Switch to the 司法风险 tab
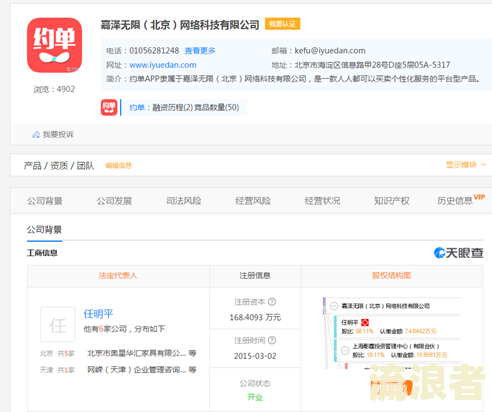The image size is (492, 412). coord(184,201)
